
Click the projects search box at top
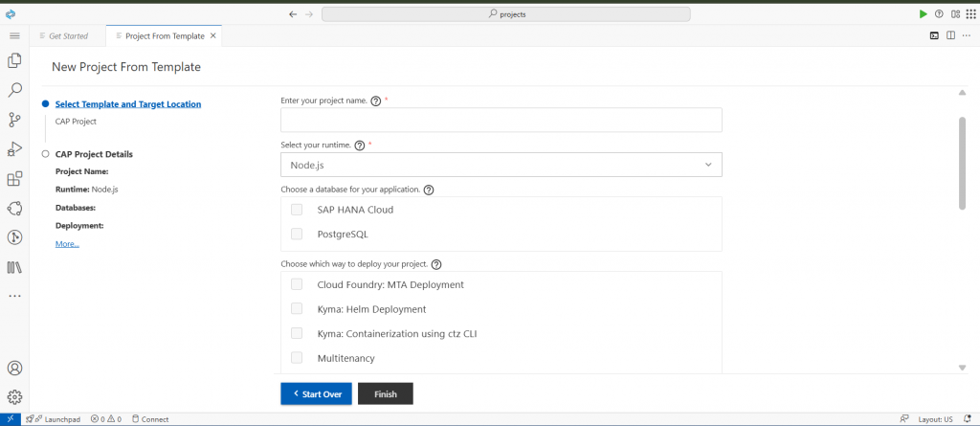point(505,14)
